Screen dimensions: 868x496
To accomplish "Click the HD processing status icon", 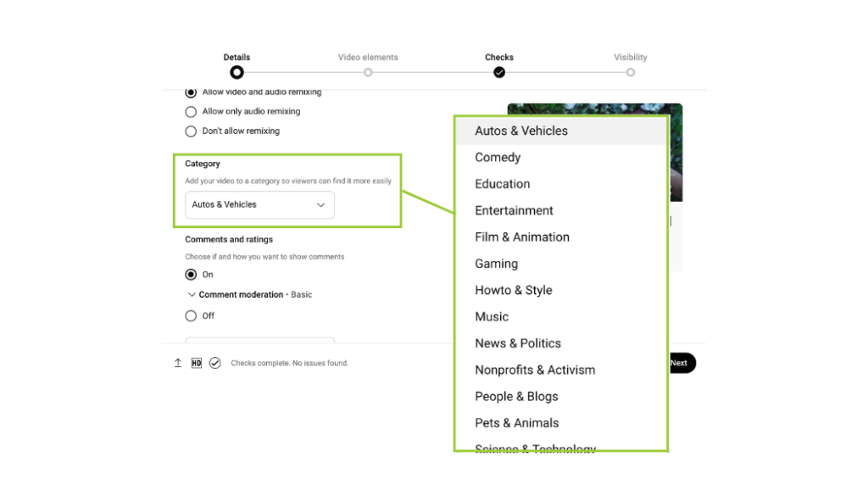I will [x=197, y=363].
